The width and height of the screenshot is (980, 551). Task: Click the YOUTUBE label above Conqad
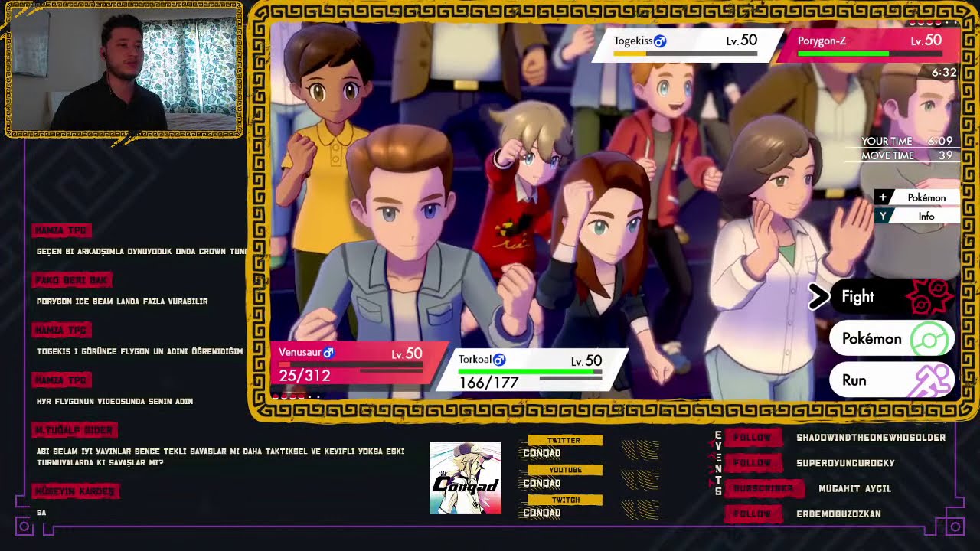[565, 470]
